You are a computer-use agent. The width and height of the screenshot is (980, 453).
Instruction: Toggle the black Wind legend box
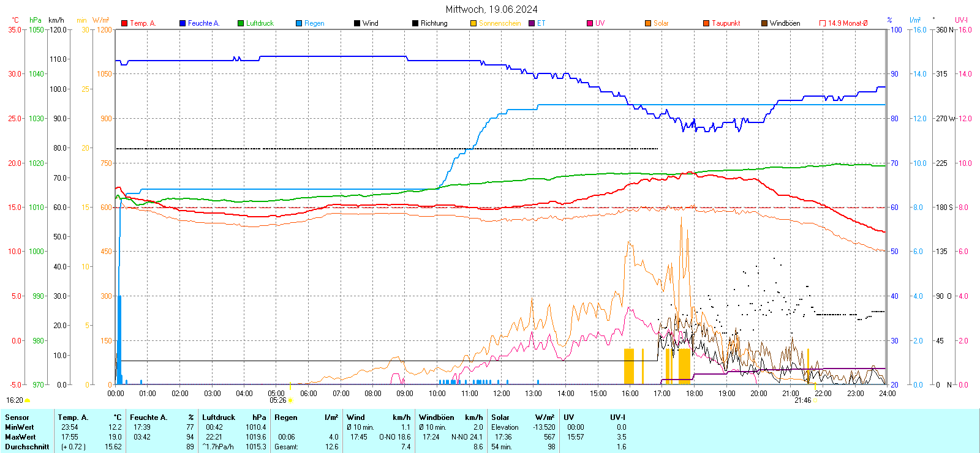(357, 23)
